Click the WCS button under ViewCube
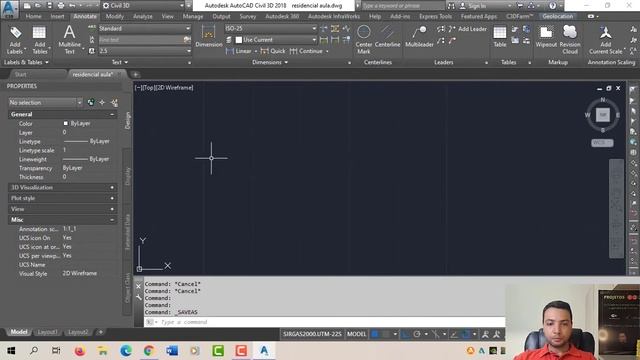This screenshot has height=360, width=640. pos(602,143)
